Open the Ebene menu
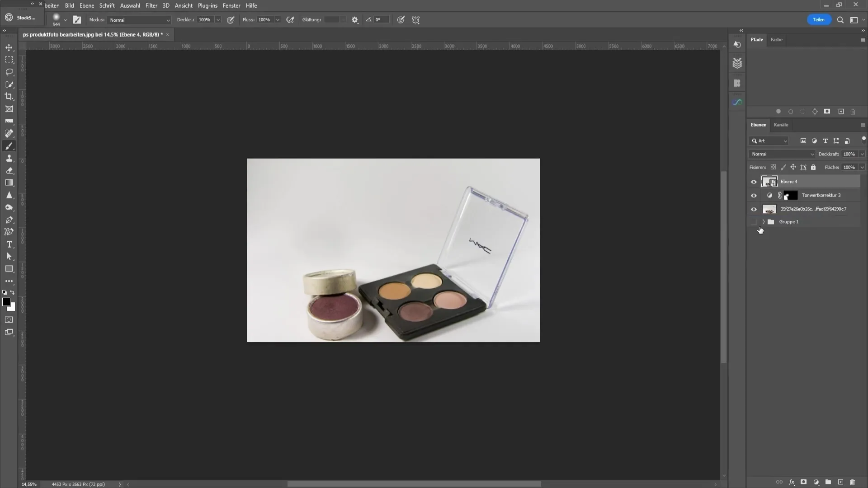 [87, 5]
